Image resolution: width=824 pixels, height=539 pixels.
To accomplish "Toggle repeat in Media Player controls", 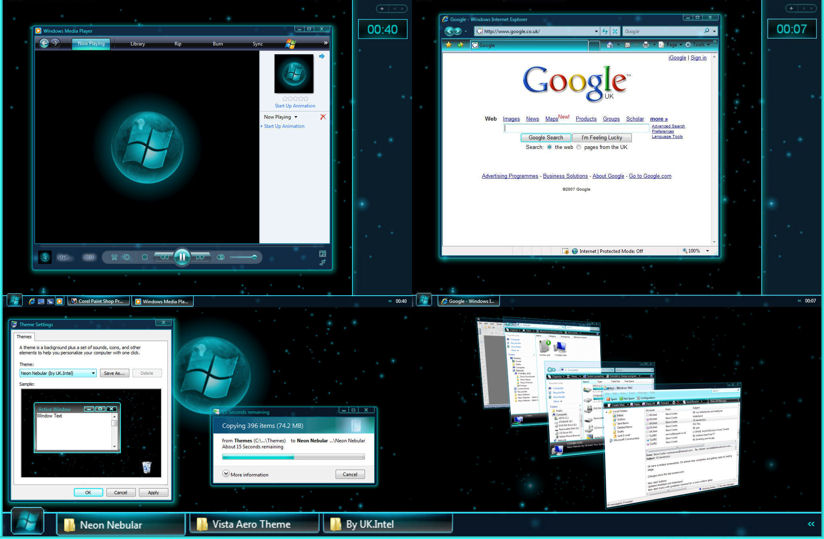I will (x=127, y=257).
